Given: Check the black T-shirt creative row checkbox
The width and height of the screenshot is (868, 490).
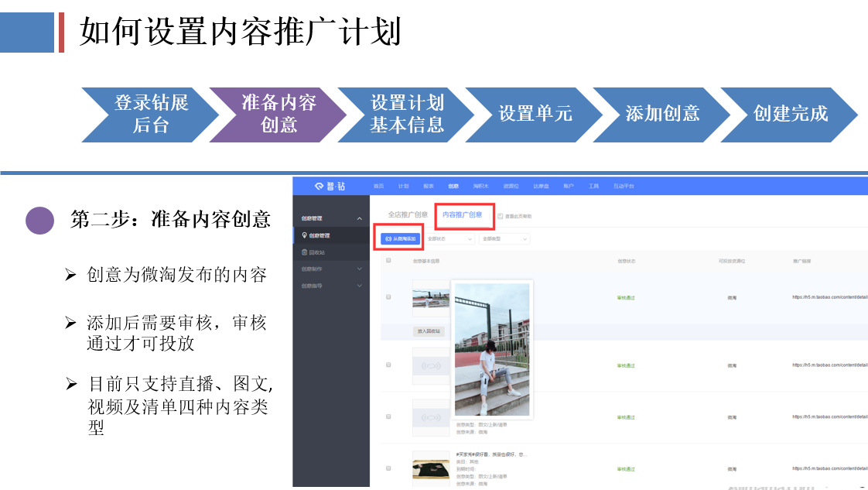Looking at the screenshot, I should [x=388, y=468].
